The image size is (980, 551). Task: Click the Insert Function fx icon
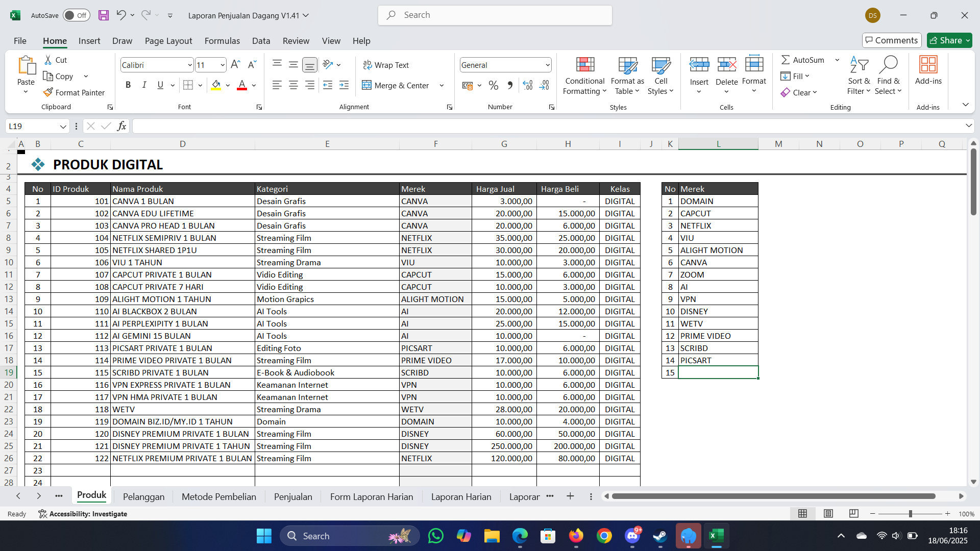pyautogui.click(x=121, y=126)
